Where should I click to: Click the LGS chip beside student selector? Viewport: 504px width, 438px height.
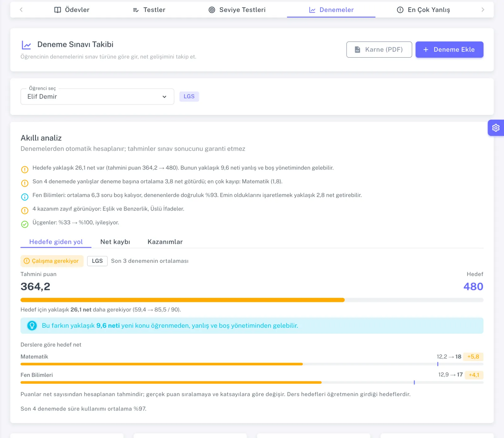pos(189,96)
